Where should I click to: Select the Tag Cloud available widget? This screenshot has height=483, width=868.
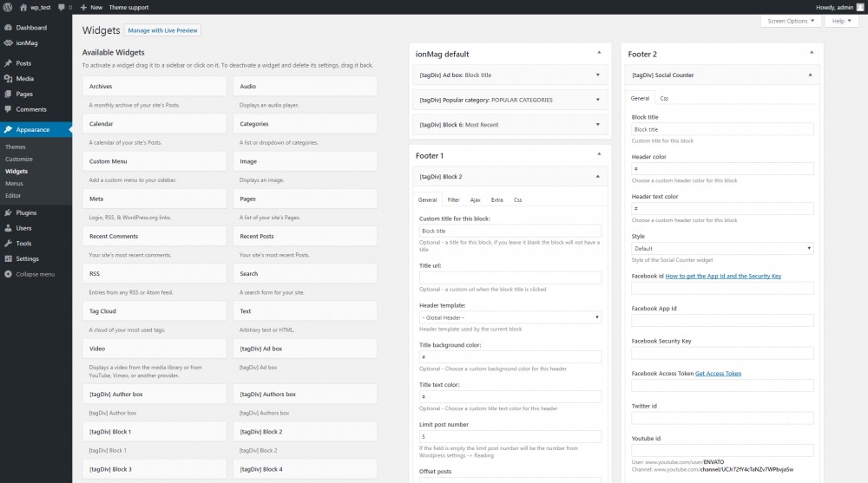(155, 311)
